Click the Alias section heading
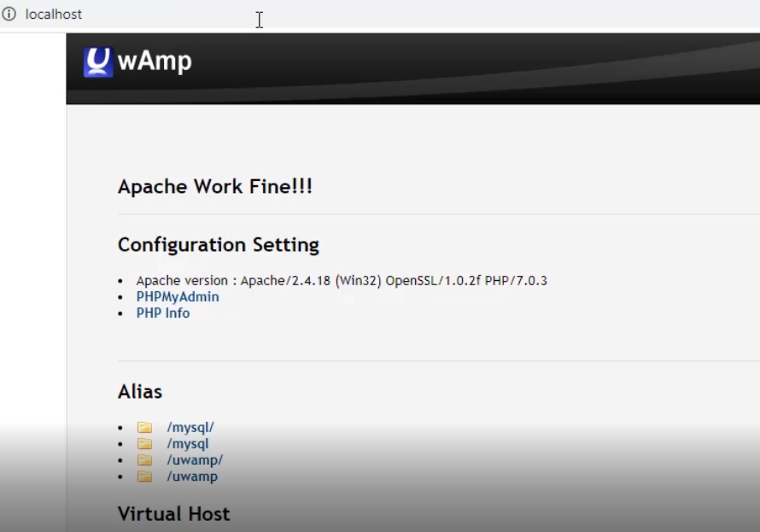 (140, 392)
